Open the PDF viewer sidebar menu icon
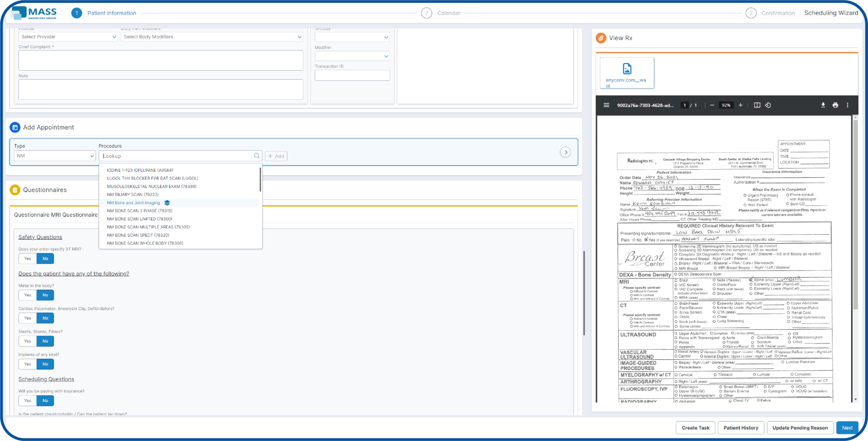 tap(606, 105)
